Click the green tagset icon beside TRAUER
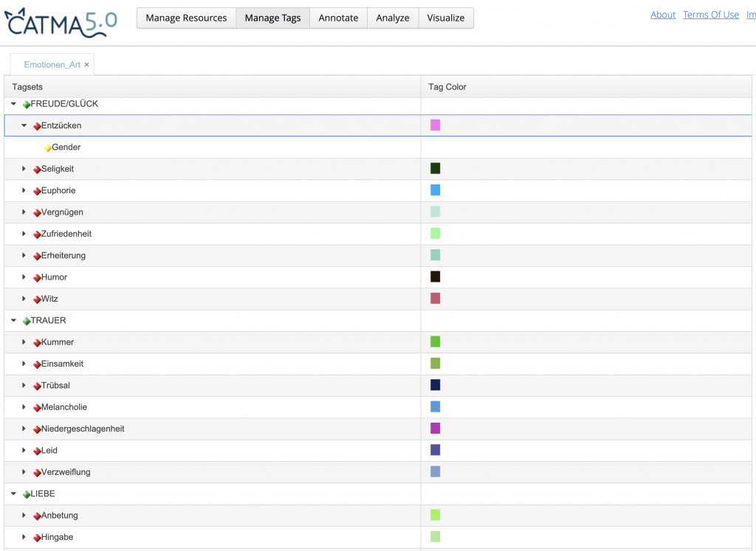 tap(27, 322)
